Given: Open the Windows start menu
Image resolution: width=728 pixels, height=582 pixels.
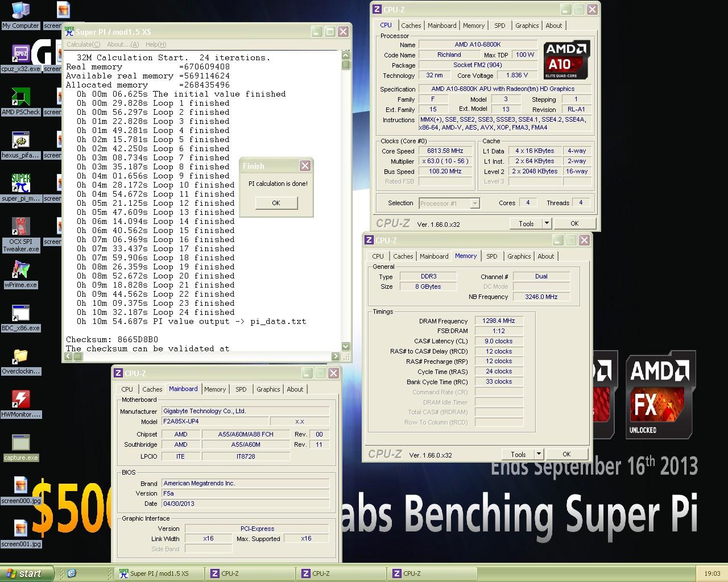Looking at the screenshot, I should point(27,573).
